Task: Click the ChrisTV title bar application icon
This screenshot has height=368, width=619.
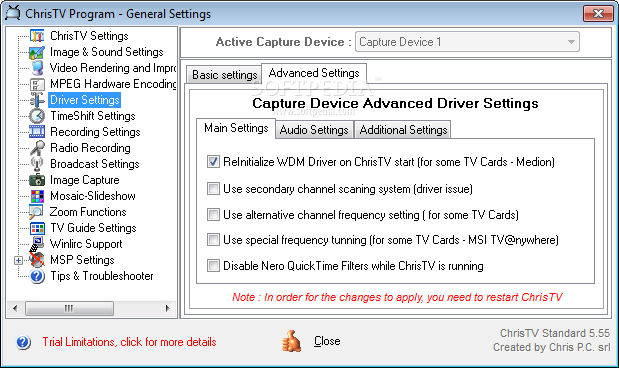Action: pos(13,13)
